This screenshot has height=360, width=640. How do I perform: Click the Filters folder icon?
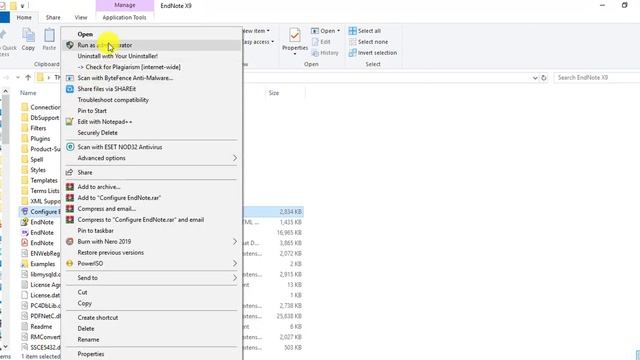pyautogui.click(x=24, y=128)
